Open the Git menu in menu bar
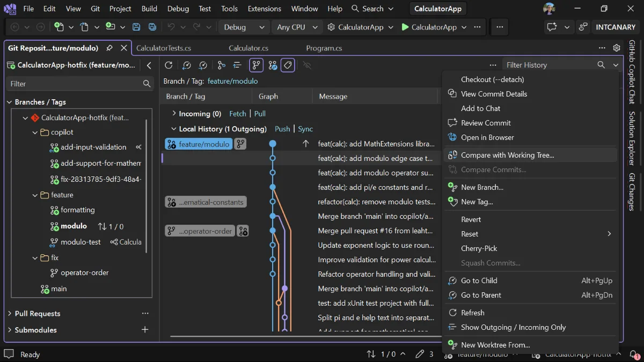 point(95,9)
